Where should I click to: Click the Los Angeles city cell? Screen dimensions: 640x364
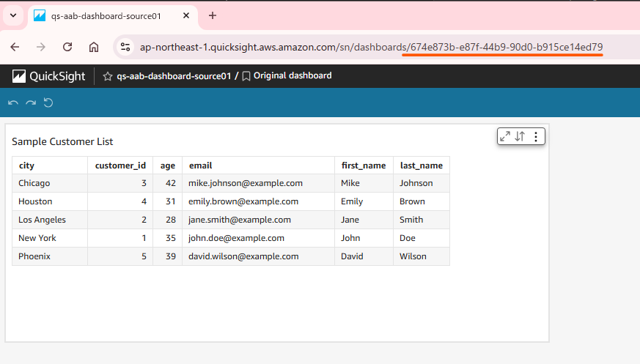[x=50, y=220]
